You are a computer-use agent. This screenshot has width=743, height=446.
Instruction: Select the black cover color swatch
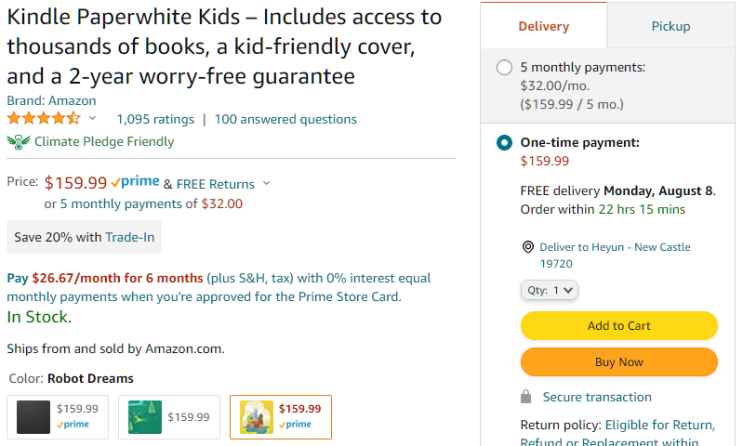coord(33,416)
